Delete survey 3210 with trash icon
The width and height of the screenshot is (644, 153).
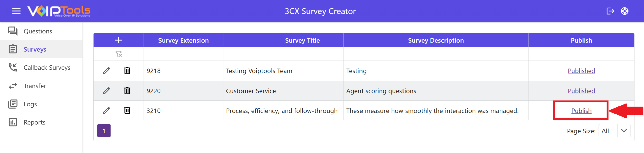tap(127, 111)
